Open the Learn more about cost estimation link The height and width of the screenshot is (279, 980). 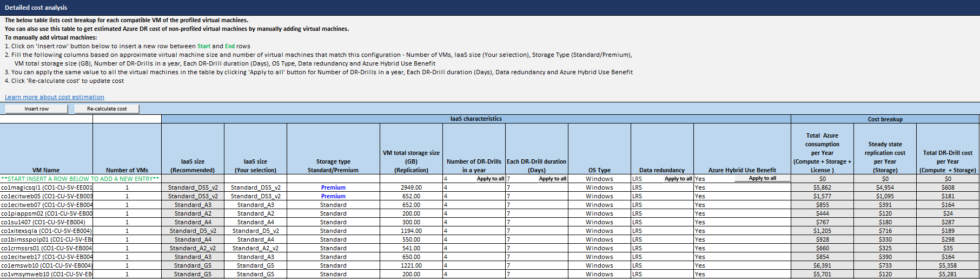click(x=55, y=97)
